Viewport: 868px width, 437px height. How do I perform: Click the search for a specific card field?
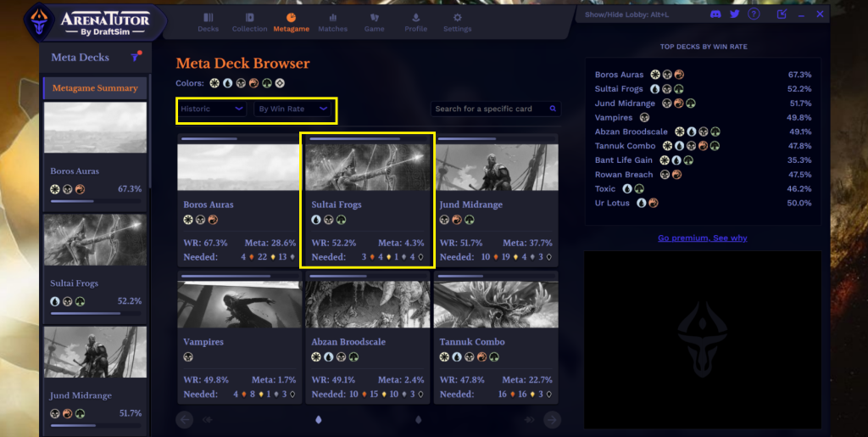coord(489,109)
